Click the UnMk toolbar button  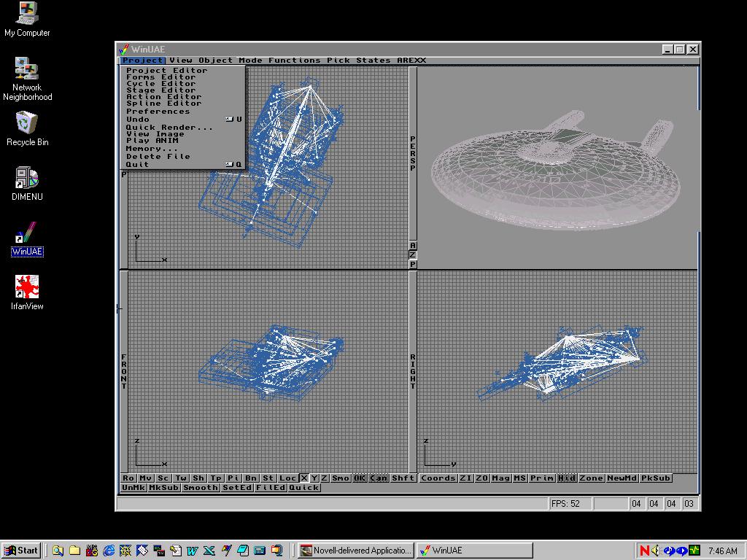pyautogui.click(x=133, y=488)
